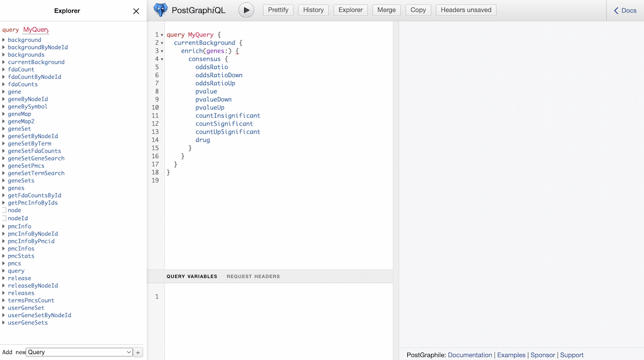Click the Headers unsaved button
The image size is (644, 360).
(x=466, y=10)
